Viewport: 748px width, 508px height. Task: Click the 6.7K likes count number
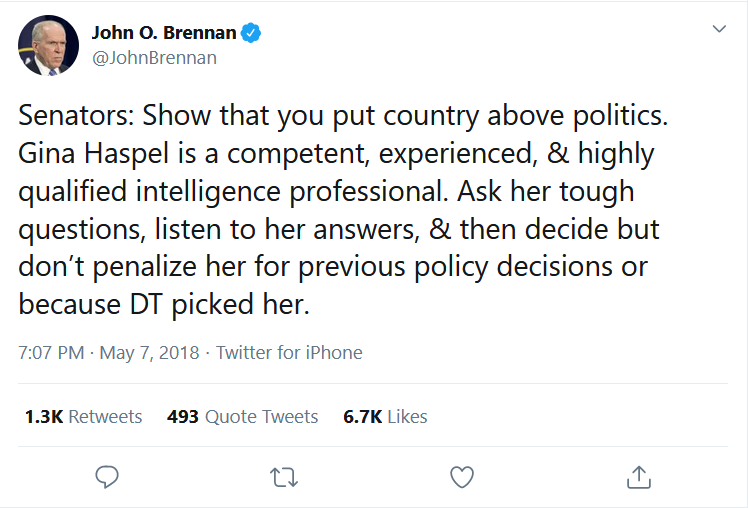tap(361, 416)
